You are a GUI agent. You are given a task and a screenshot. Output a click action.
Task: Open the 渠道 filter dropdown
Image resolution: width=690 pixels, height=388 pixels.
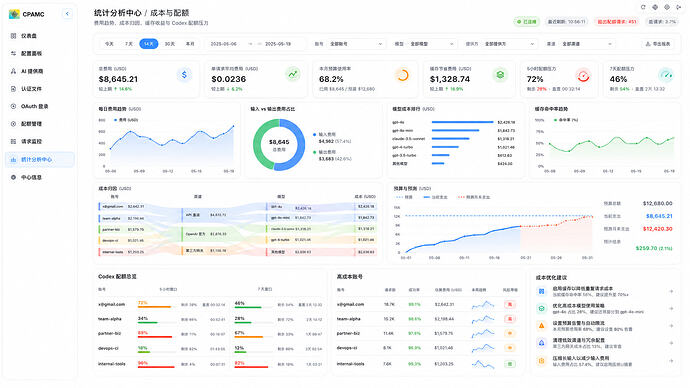(x=586, y=44)
